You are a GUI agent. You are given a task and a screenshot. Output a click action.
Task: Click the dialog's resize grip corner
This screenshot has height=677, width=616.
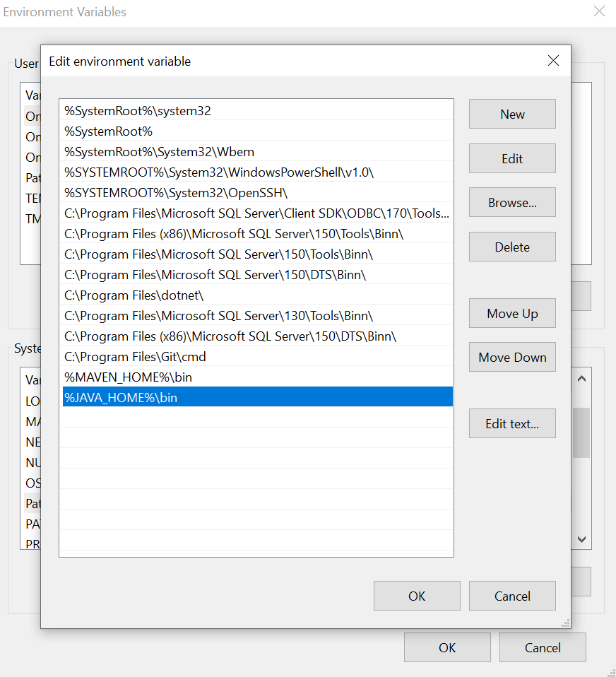pyautogui.click(x=566, y=623)
